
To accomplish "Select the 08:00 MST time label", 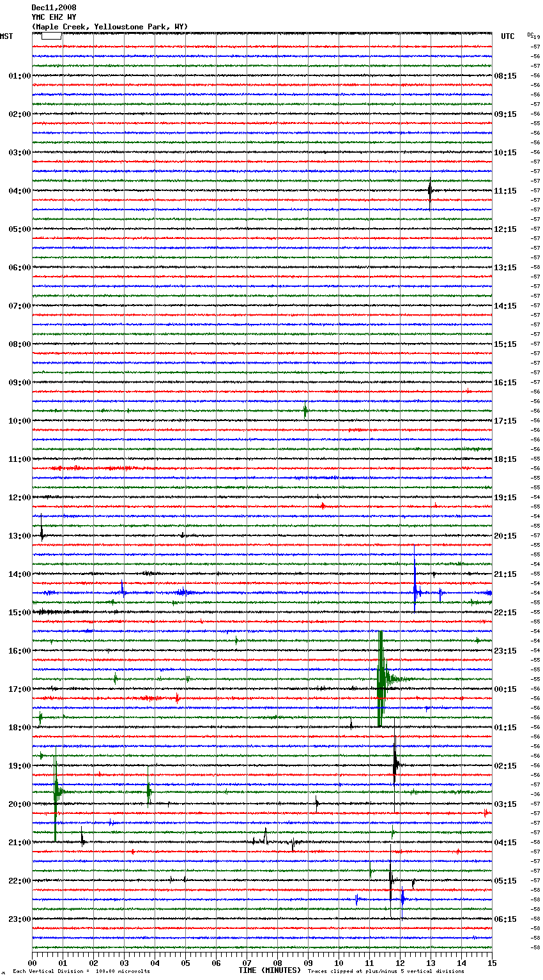I will [20, 344].
